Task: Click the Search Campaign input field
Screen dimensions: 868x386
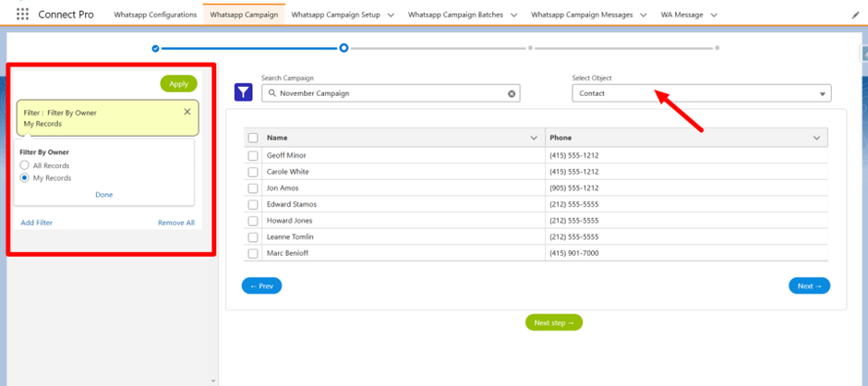Action: tap(391, 93)
